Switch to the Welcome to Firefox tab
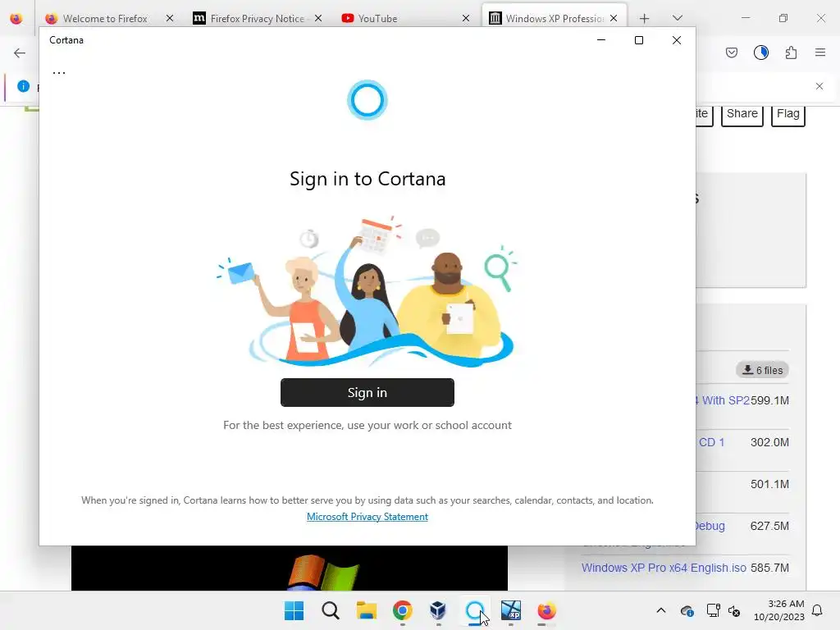The height and width of the screenshot is (630, 840). click(x=104, y=18)
